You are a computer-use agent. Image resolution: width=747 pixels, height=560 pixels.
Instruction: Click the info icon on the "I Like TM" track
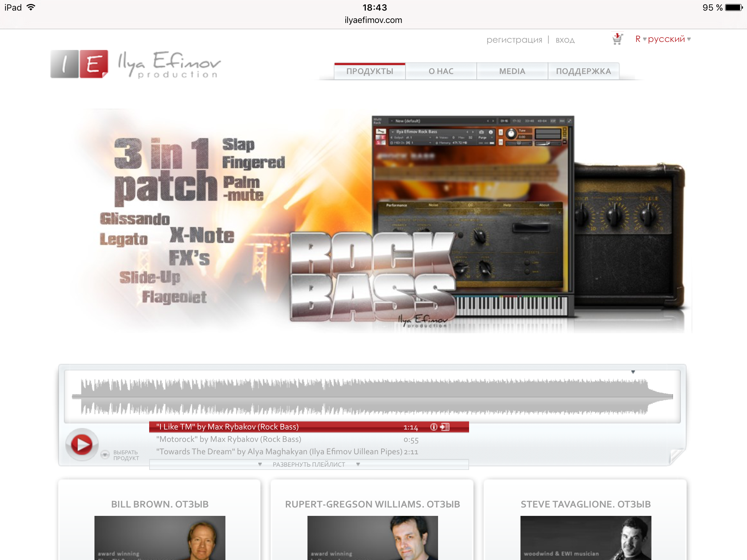click(x=433, y=427)
